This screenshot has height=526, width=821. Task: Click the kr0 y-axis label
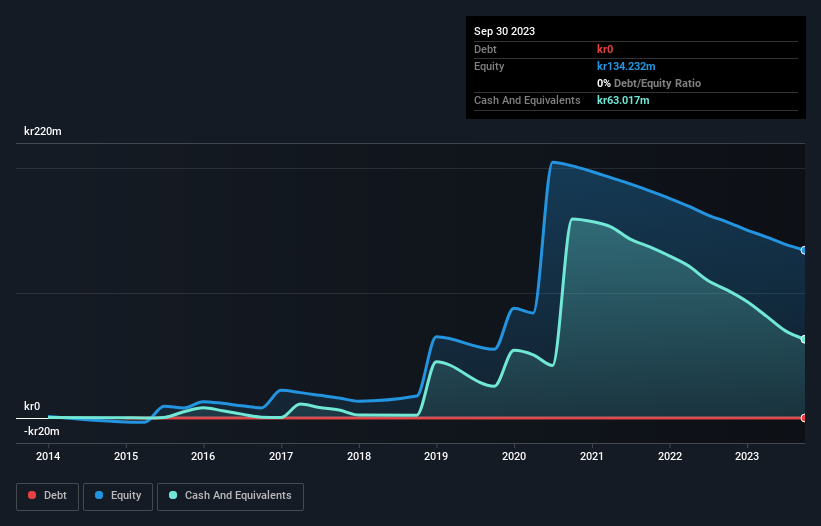[x=32, y=406]
